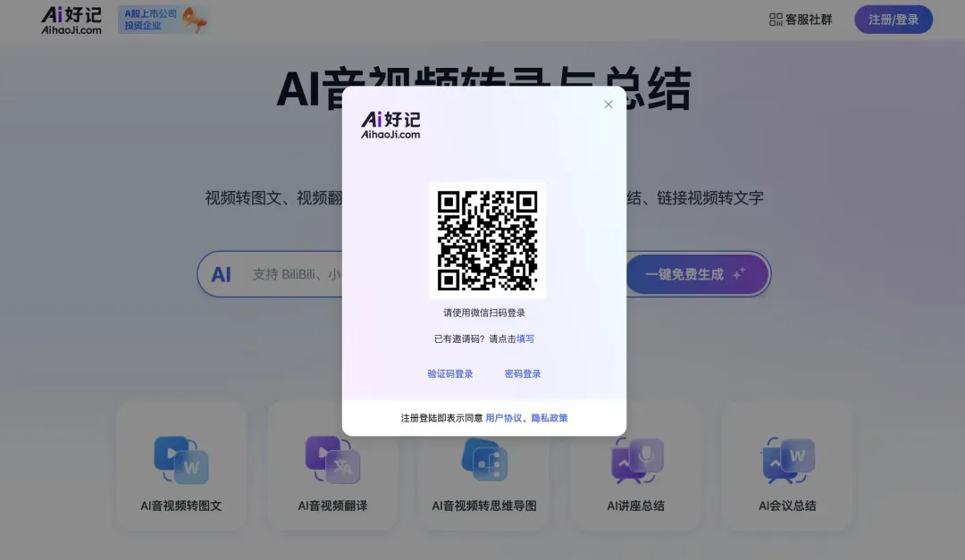Open 客服社群 in the header
Image resolution: width=965 pixels, height=560 pixels.
800,20
